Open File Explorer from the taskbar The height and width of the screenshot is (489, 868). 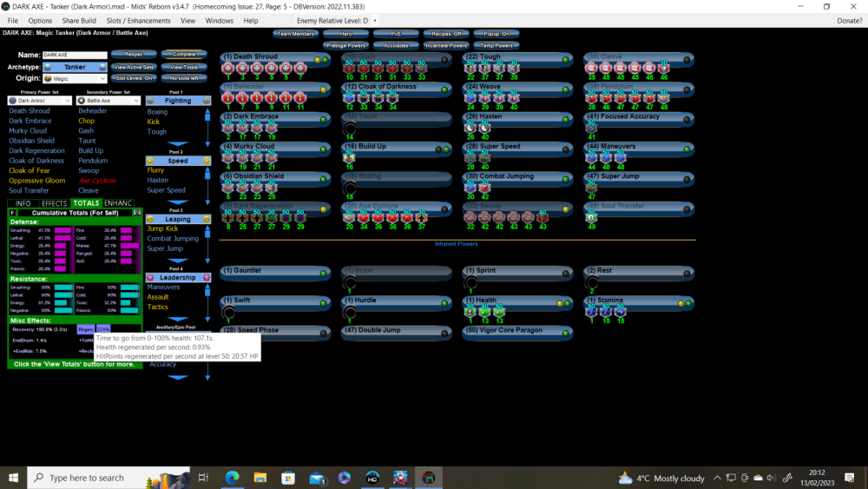pyautogui.click(x=260, y=478)
